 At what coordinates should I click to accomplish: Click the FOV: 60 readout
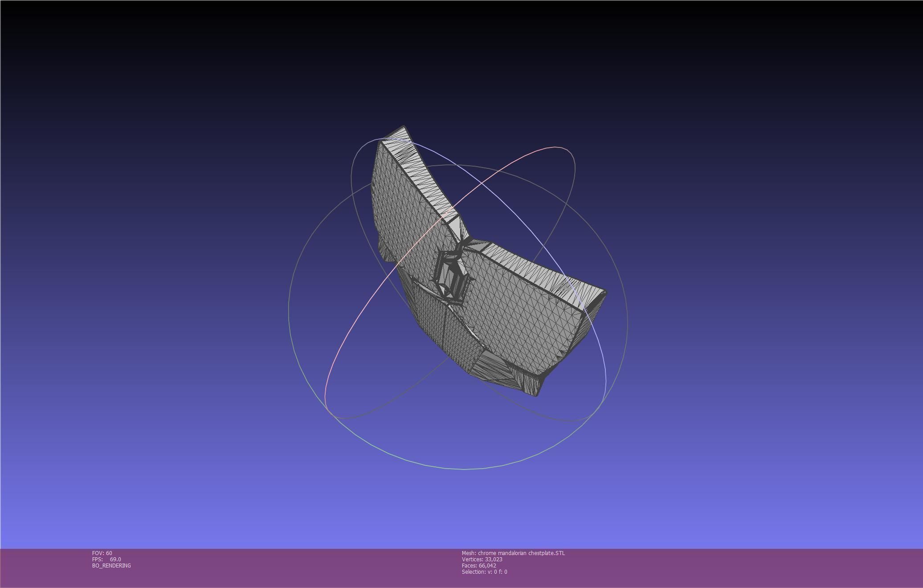[102, 553]
